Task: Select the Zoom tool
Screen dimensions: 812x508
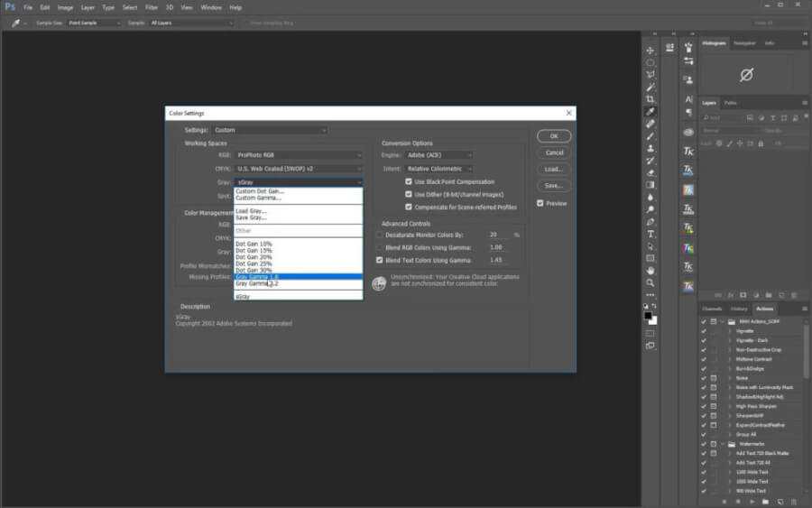Action: pyautogui.click(x=650, y=283)
